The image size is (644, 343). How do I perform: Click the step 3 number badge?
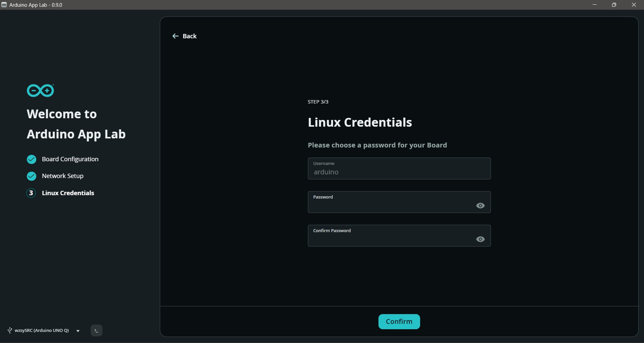click(31, 193)
